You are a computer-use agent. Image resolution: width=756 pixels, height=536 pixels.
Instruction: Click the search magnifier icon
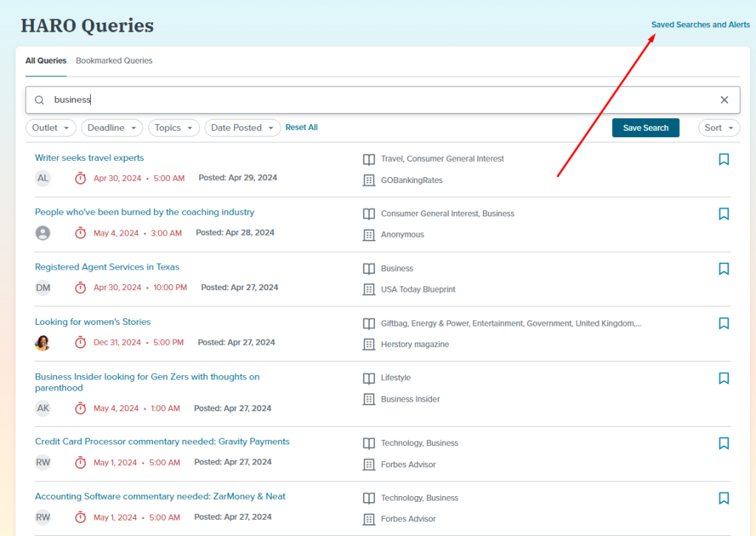point(40,100)
